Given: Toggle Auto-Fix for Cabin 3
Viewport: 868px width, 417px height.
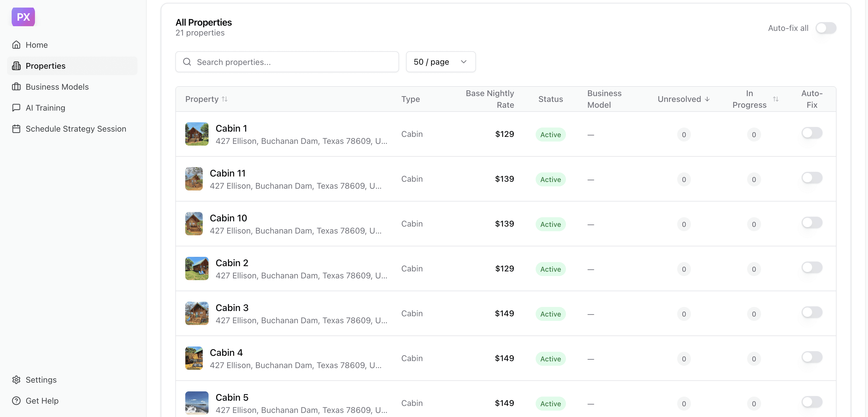Looking at the screenshot, I should point(812,312).
